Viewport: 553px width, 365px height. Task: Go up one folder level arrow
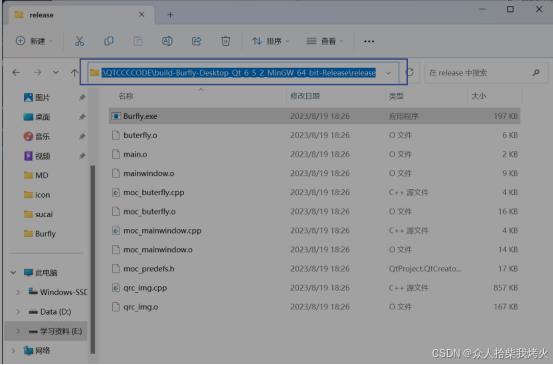[74, 73]
